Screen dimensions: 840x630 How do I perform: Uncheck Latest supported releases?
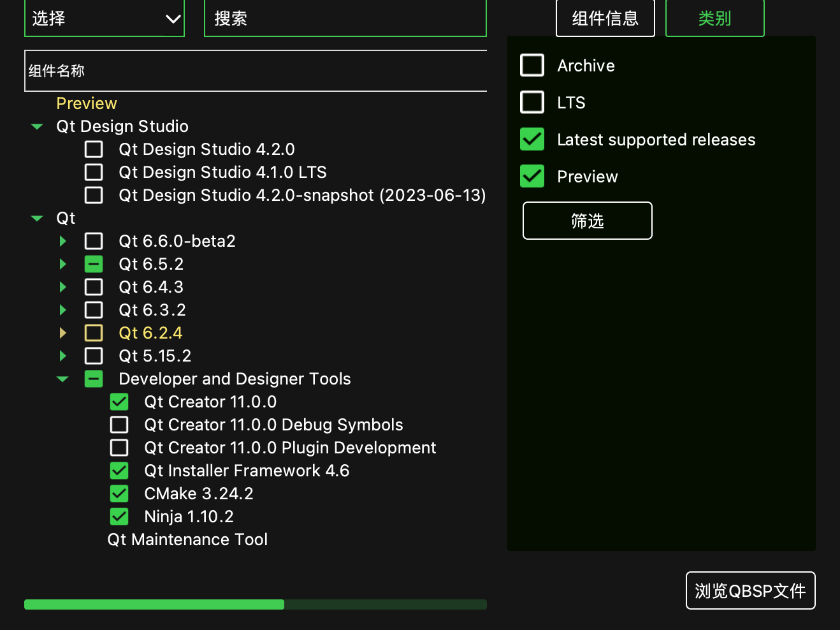tap(532, 139)
